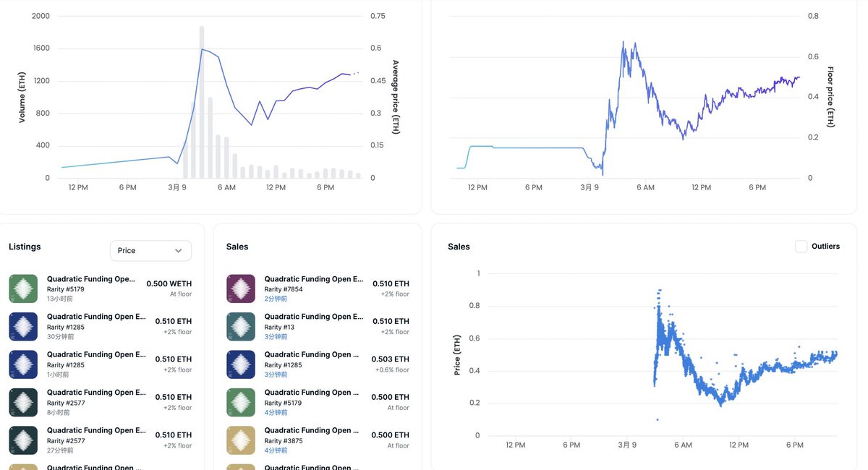Click the '+0.6% floor' label
Image resolution: width=868 pixels, height=470 pixels.
(x=392, y=370)
